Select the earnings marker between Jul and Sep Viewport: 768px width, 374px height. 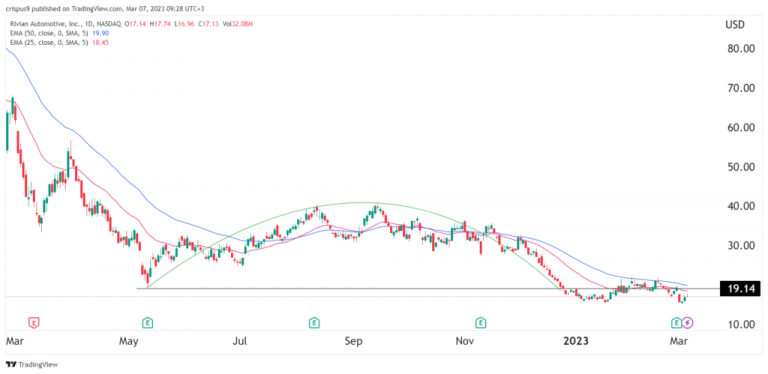(314, 323)
